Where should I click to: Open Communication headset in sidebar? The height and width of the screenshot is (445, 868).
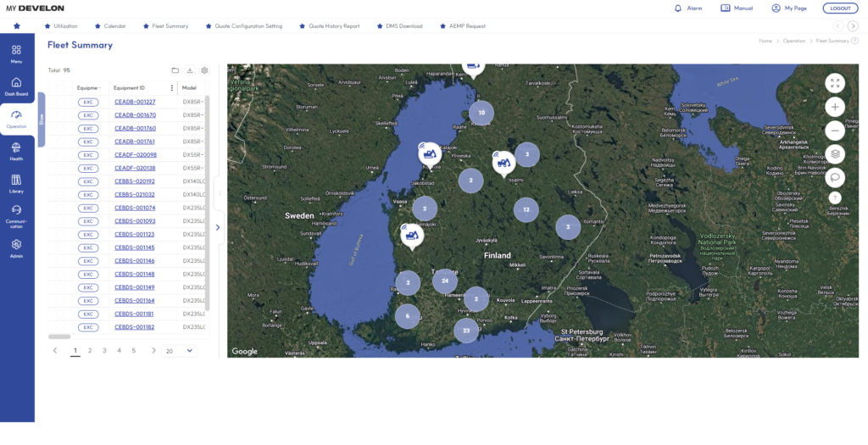tap(17, 216)
